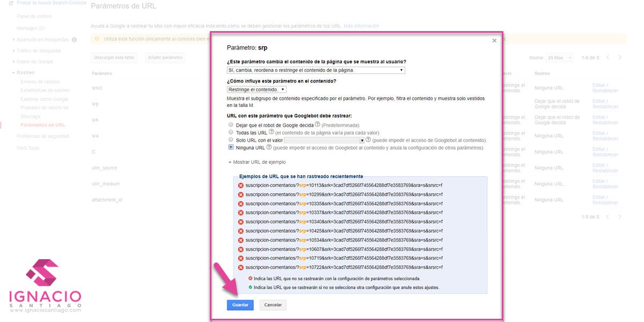Viewport: 644px width, 322px height.
Task: Click help icon after the value dropdown
Action: click(368, 140)
